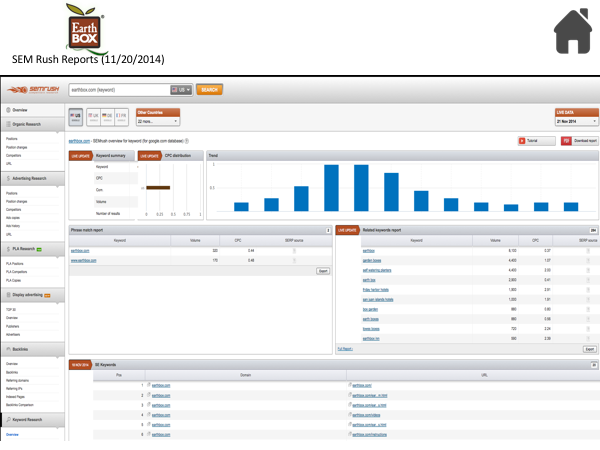Image resolution: width=600 pixels, height=450 pixels.
Task: Sort Related keywords report by Volume column
Action: [x=495, y=241]
